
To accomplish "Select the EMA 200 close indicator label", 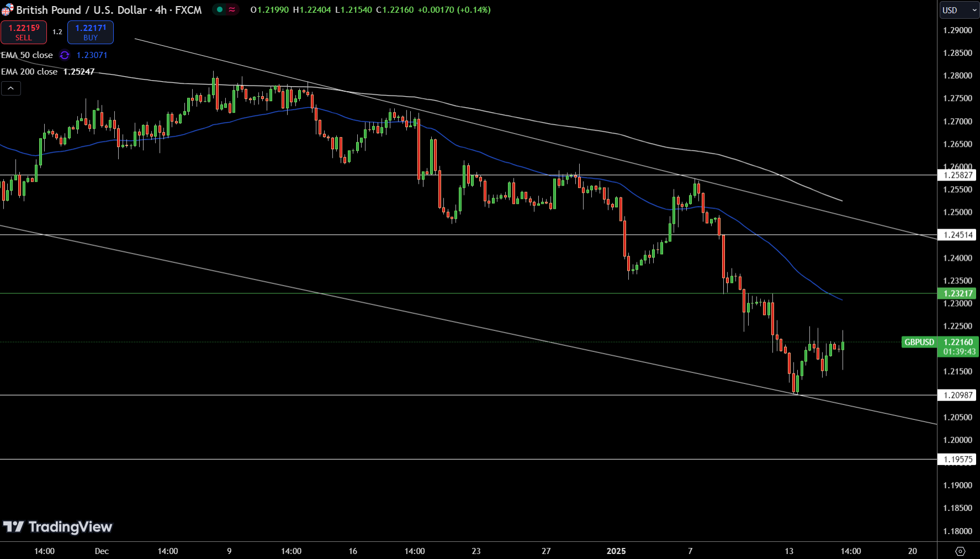I will [29, 72].
